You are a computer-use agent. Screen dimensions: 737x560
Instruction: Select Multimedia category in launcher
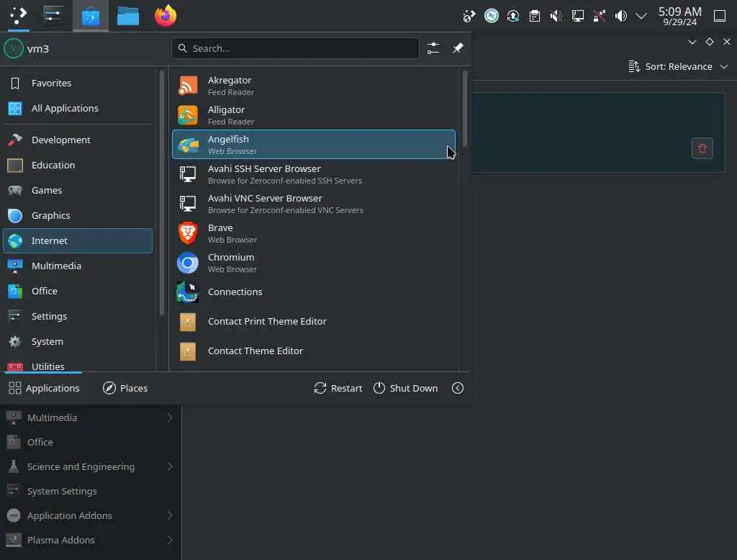click(x=78, y=266)
